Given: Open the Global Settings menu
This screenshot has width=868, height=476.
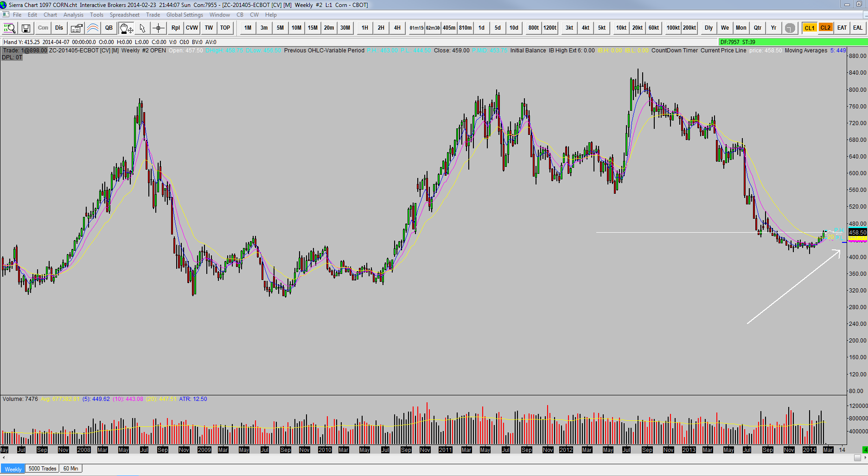Looking at the screenshot, I should (x=185, y=15).
